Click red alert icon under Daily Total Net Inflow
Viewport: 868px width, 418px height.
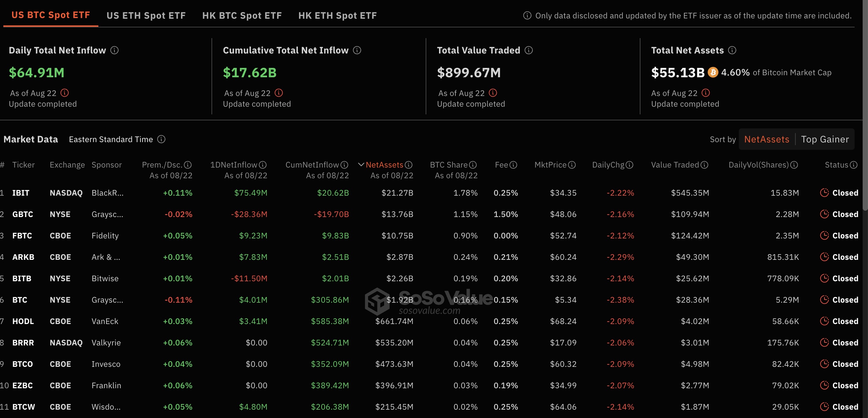pyautogui.click(x=65, y=93)
